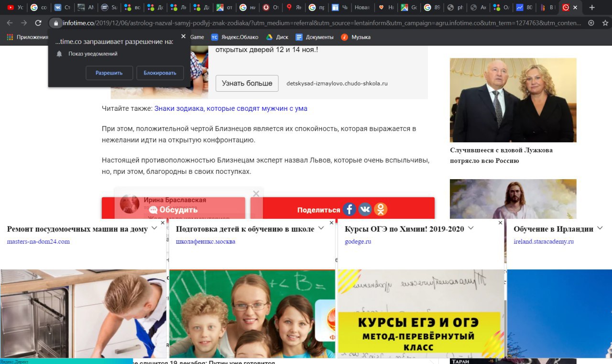Open site info via the padlock icon
The width and height of the screenshot is (612, 364).
click(x=56, y=23)
